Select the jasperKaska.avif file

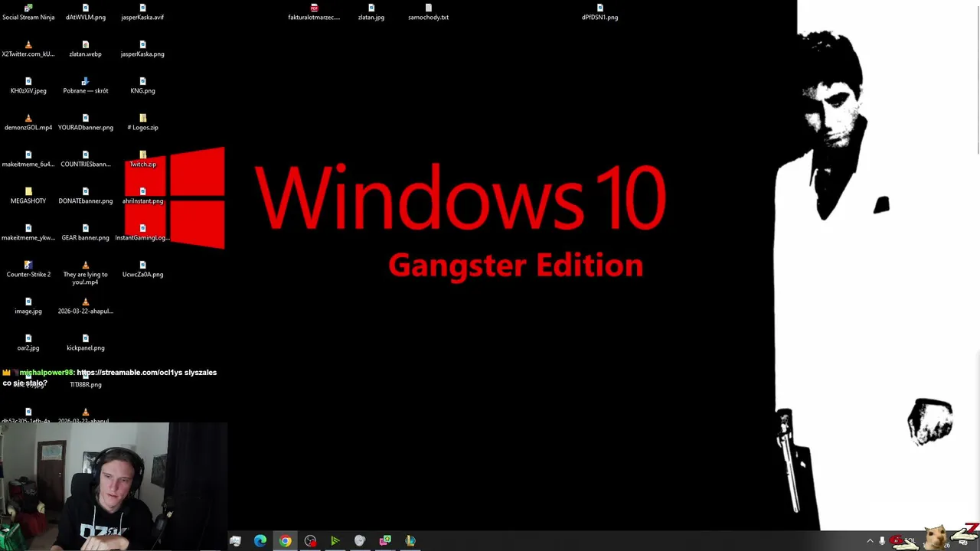pos(142,12)
